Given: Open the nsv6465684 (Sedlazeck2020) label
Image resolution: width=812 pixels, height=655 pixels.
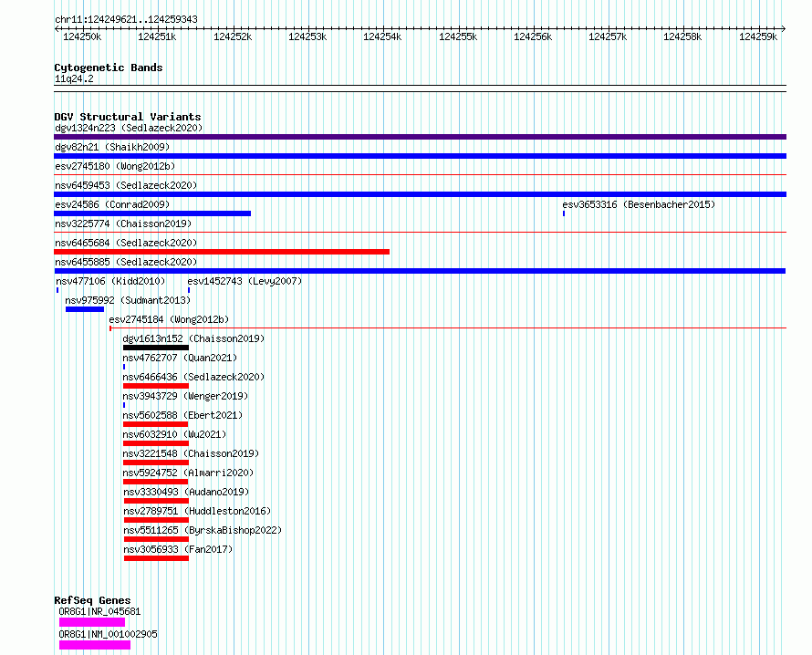Looking at the screenshot, I should point(126,243).
